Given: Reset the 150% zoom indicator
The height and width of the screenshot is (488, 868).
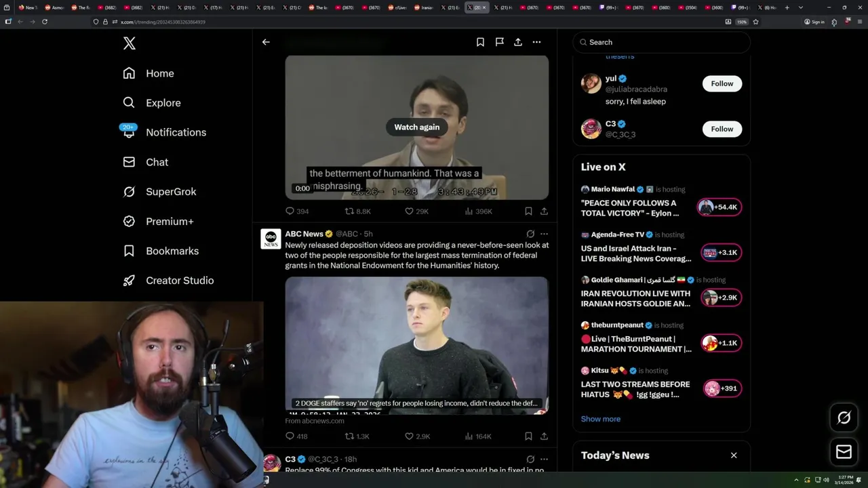Looking at the screenshot, I should point(742,22).
